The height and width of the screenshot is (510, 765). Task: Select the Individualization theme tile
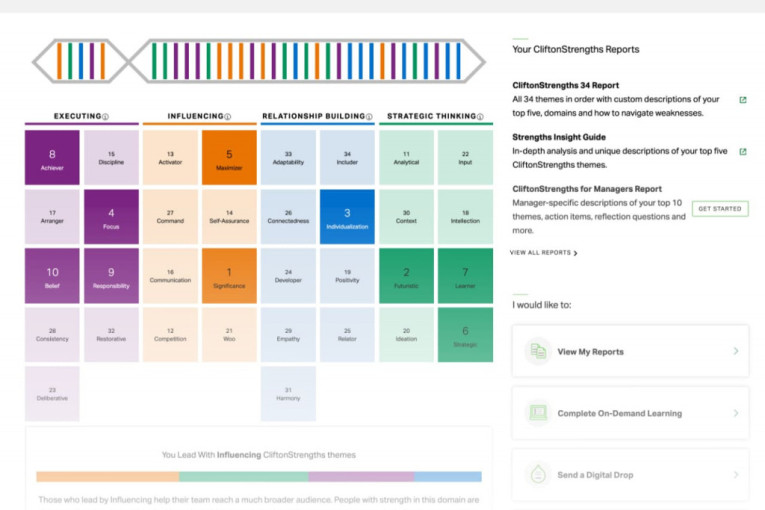[x=347, y=216]
